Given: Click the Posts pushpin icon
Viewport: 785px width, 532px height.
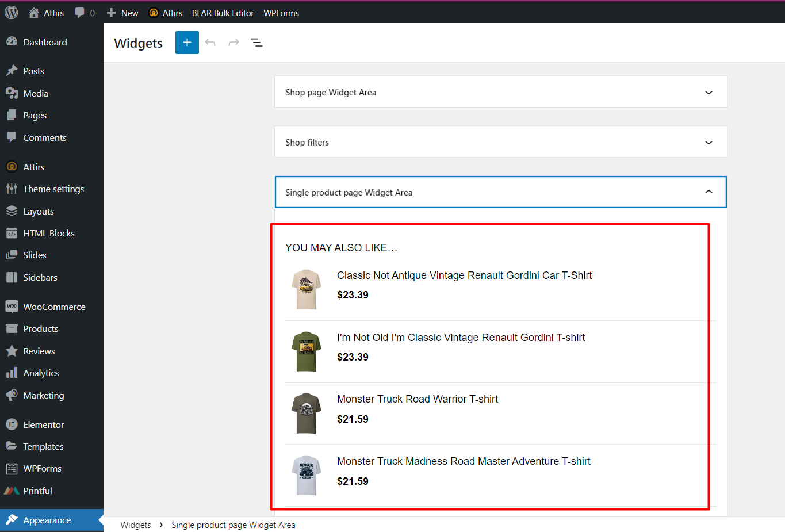Looking at the screenshot, I should pyautogui.click(x=12, y=71).
